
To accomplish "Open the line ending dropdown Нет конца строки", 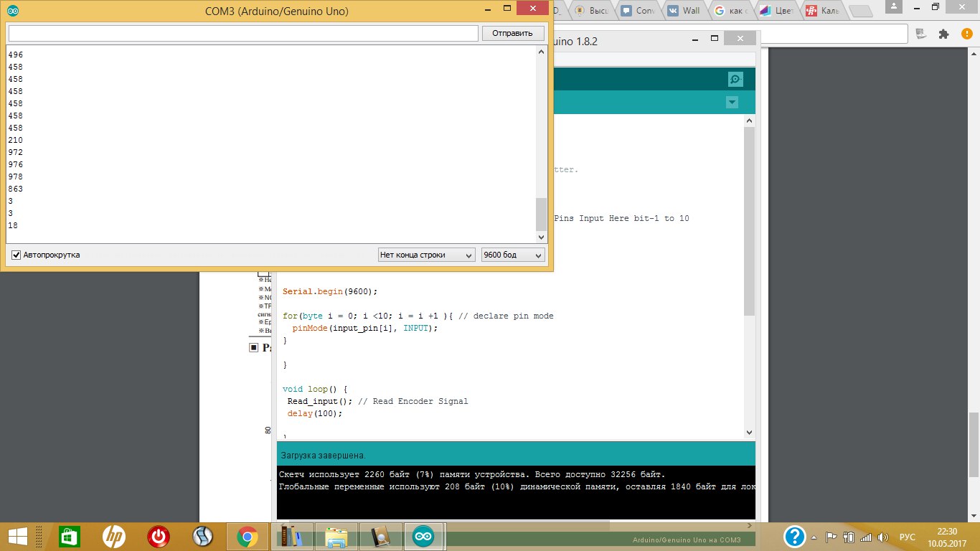I will click(426, 255).
